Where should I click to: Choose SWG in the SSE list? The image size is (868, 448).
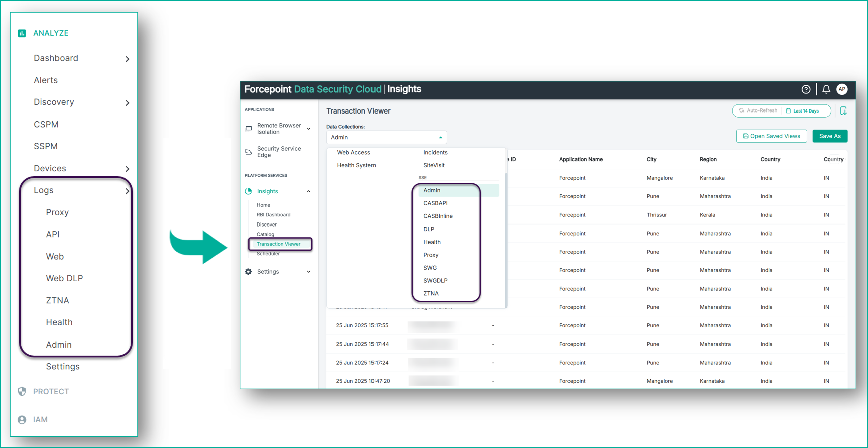click(x=430, y=268)
